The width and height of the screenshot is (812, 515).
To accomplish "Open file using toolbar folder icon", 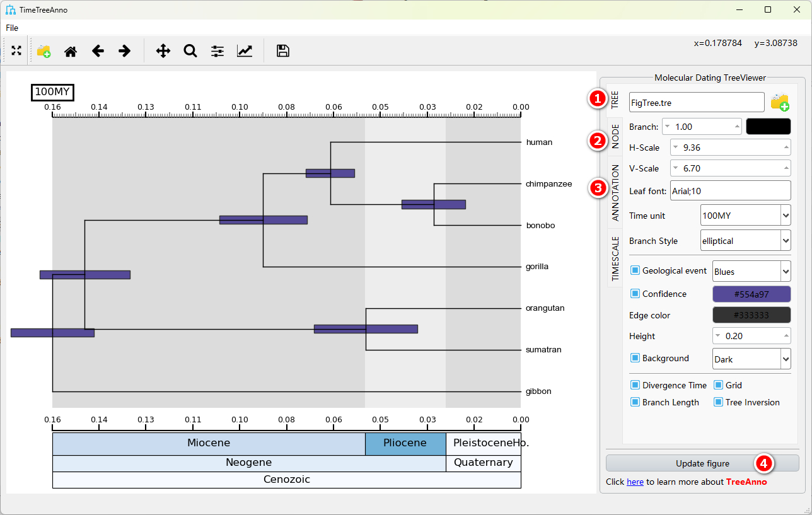I will 43,51.
